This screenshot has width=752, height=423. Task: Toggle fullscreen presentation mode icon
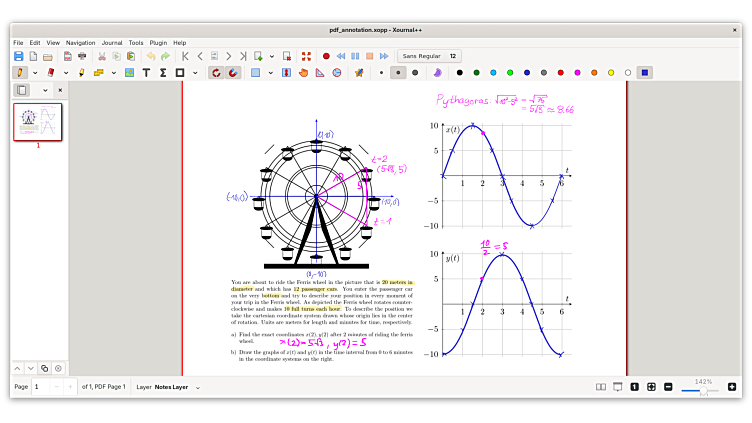click(306, 56)
